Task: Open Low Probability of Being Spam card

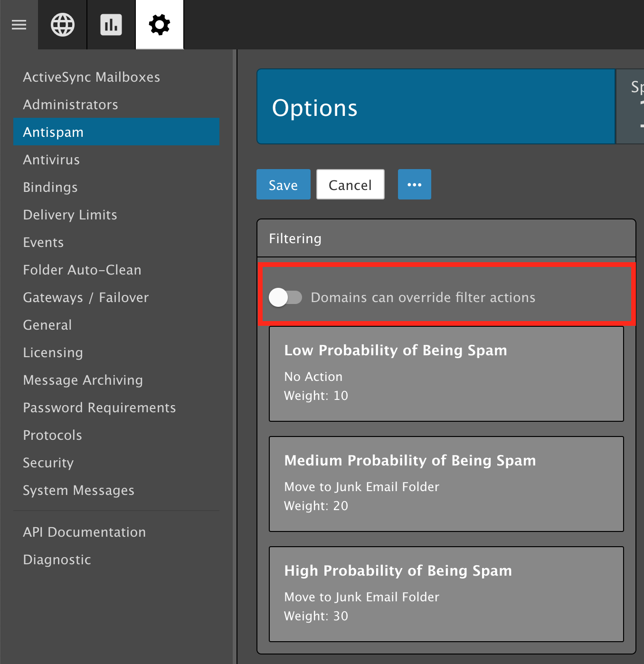Action: pyautogui.click(x=446, y=373)
